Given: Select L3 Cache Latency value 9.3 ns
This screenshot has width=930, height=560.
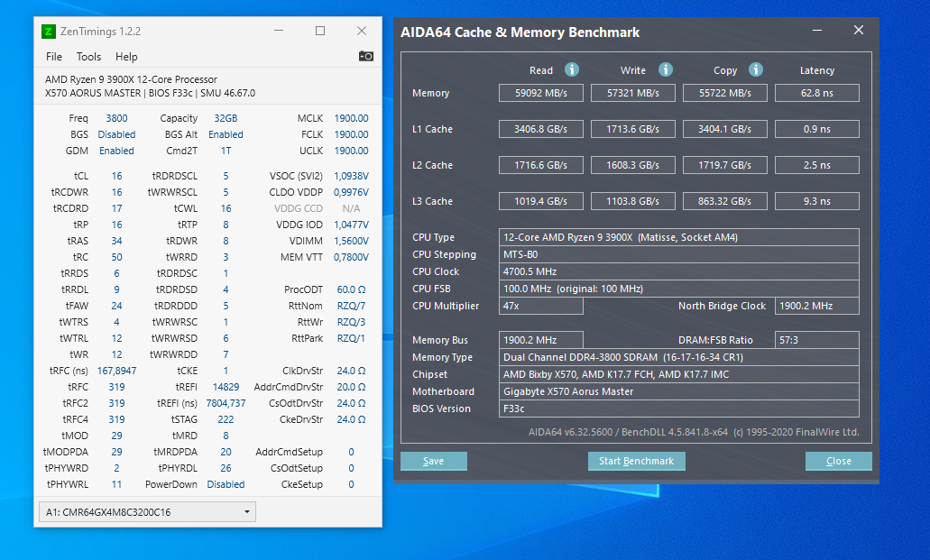Looking at the screenshot, I should click(816, 202).
